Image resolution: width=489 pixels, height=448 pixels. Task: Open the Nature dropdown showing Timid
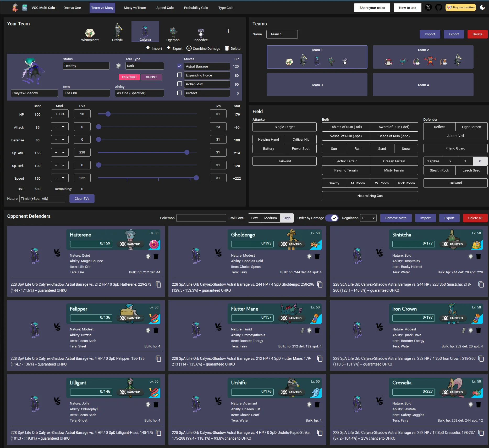tap(42, 198)
